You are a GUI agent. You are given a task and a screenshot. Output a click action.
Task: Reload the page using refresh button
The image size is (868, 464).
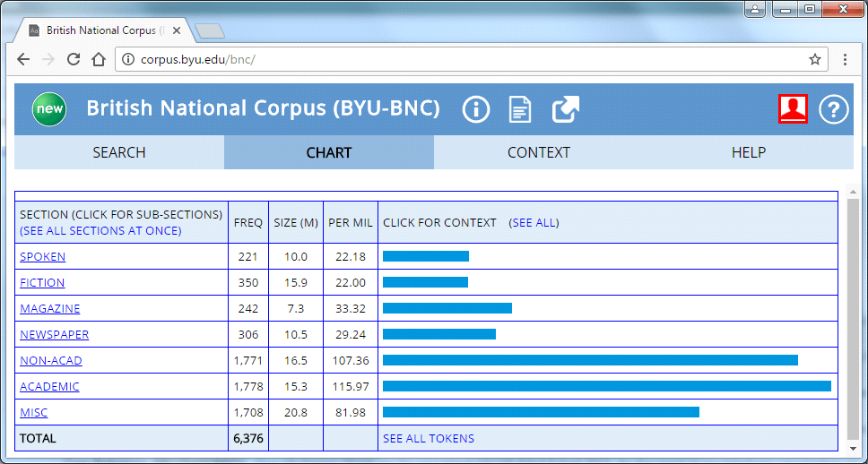click(x=74, y=60)
